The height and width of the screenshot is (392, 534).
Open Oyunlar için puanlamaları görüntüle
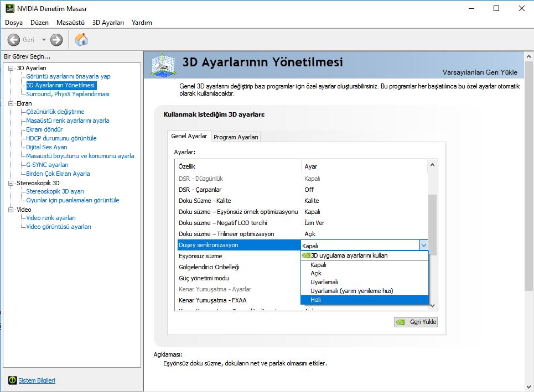pos(72,200)
